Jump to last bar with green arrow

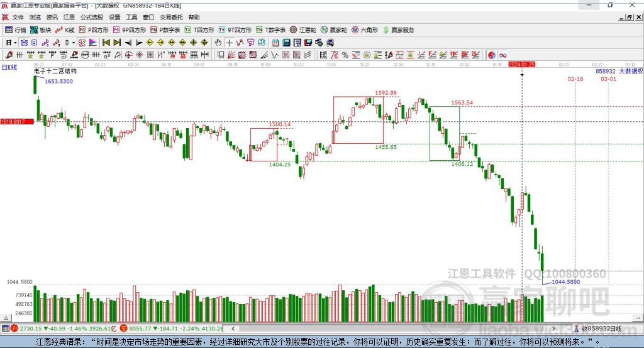[x=117, y=43]
